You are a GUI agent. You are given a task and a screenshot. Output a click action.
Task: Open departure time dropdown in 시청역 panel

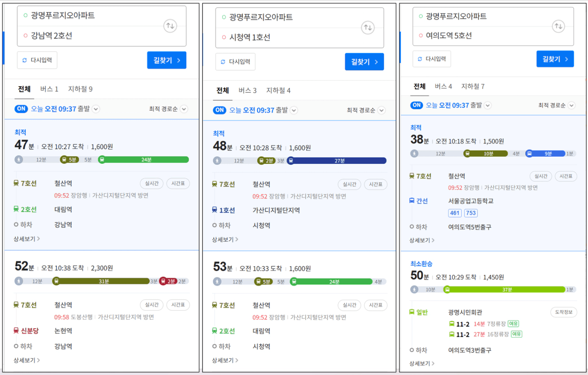coord(294,110)
